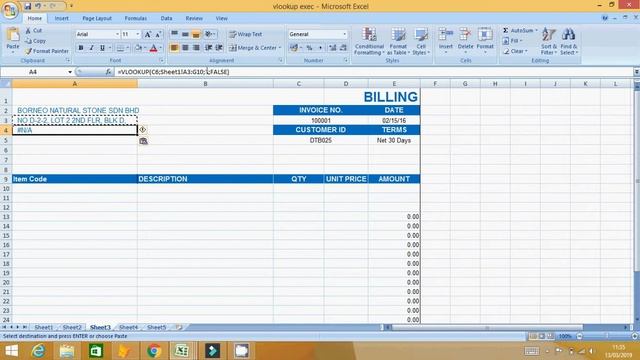Toggle underline formatting

[x=102, y=48]
